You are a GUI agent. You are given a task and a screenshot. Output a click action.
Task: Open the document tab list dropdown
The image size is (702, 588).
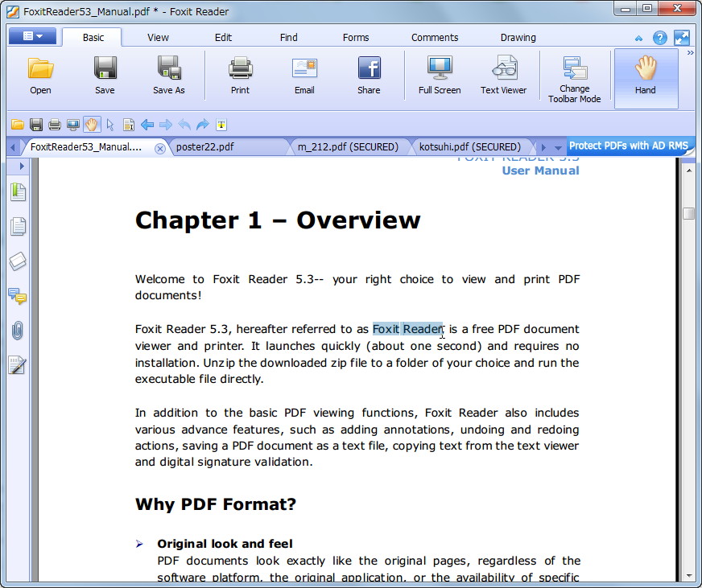click(558, 147)
